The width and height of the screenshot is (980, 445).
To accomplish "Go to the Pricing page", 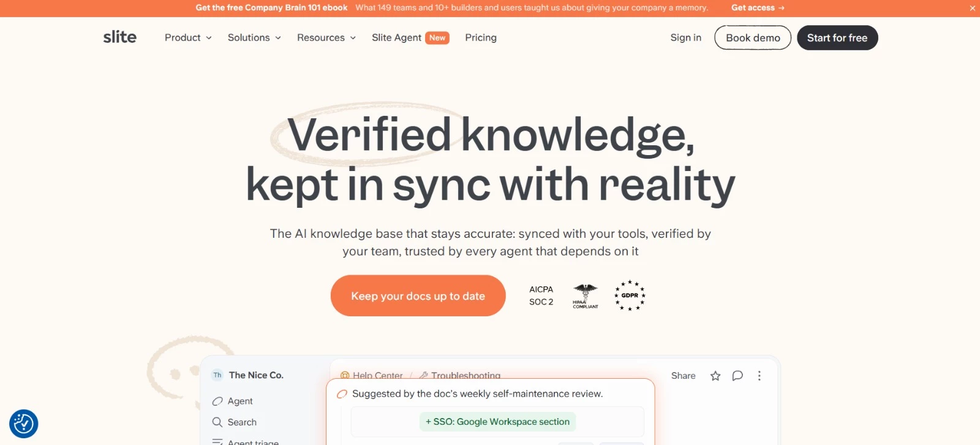I will tap(481, 37).
